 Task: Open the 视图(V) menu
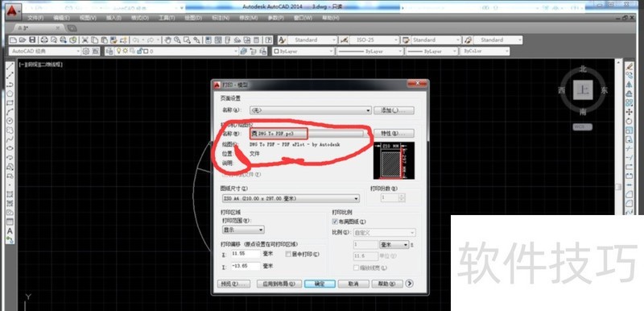click(x=88, y=18)
